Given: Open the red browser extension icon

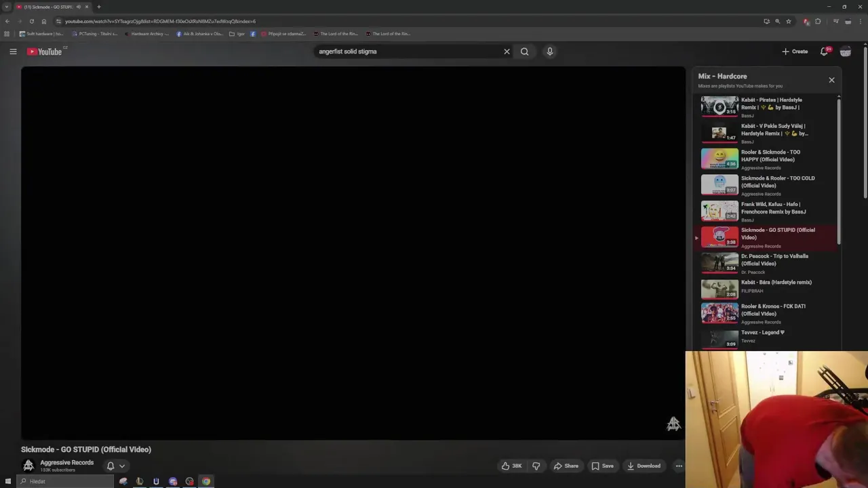Looking at the screenshot, I should (x=806, y=21).
